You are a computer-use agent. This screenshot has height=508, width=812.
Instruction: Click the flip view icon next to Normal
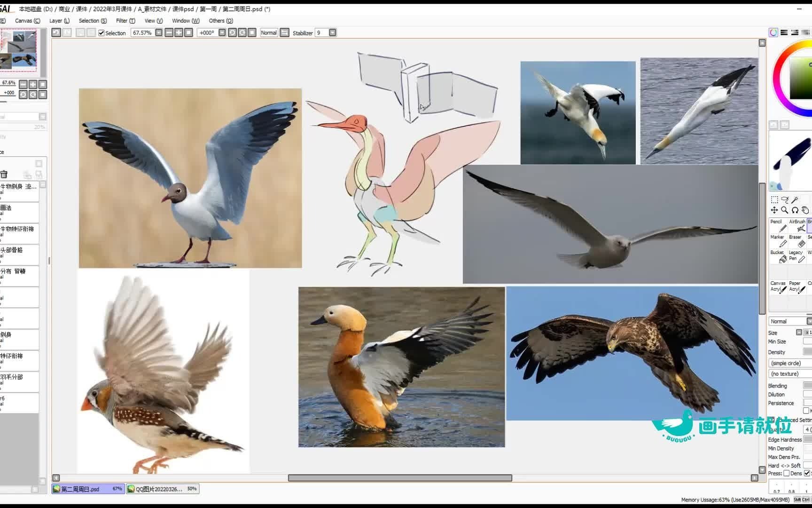point(285,32)
